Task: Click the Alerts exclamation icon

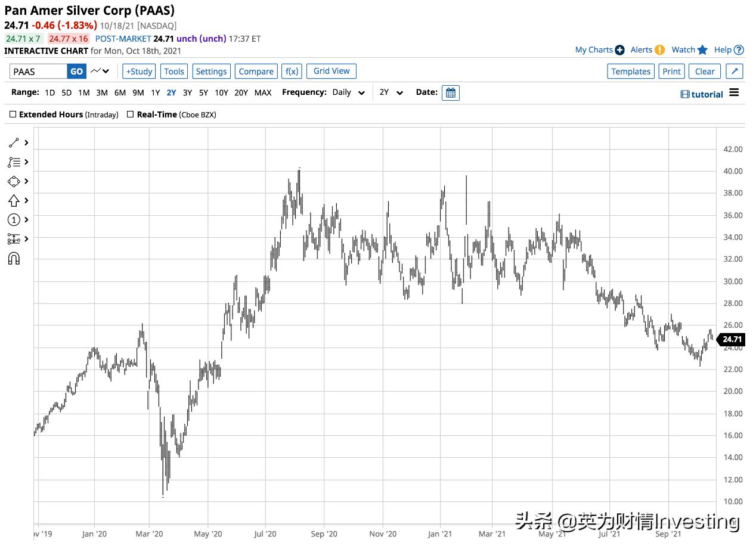Action: point(659,50)
